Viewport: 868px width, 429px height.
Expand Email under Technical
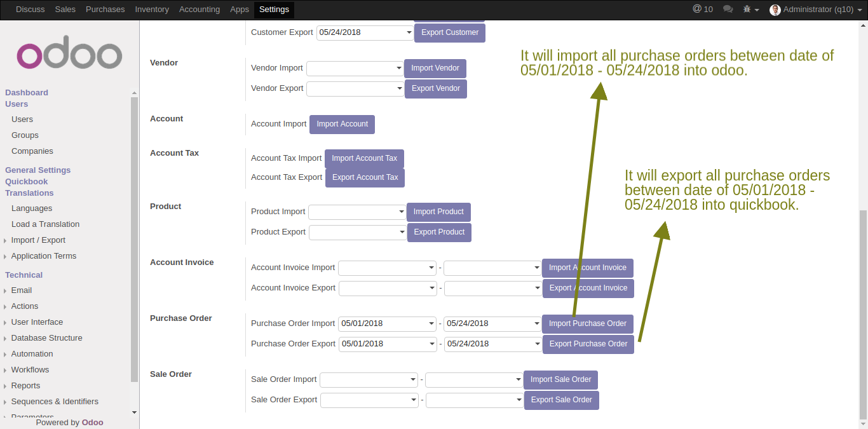[x=22, y=290]
